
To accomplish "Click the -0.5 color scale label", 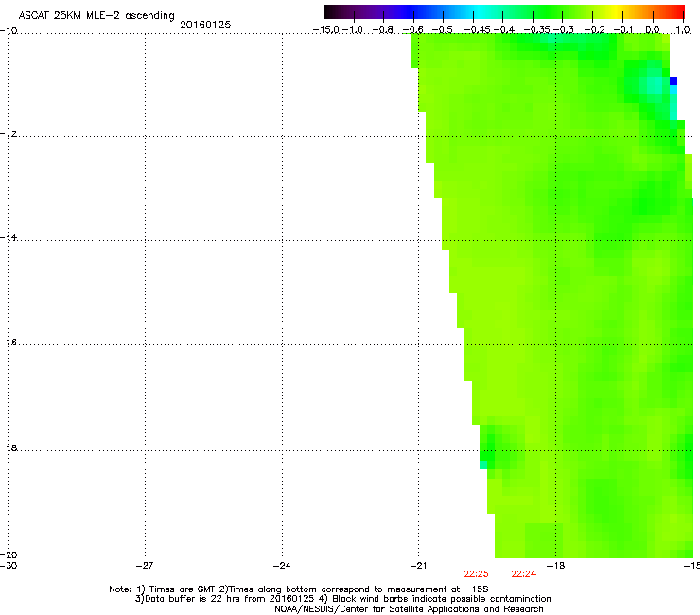I will pos(443,30).
